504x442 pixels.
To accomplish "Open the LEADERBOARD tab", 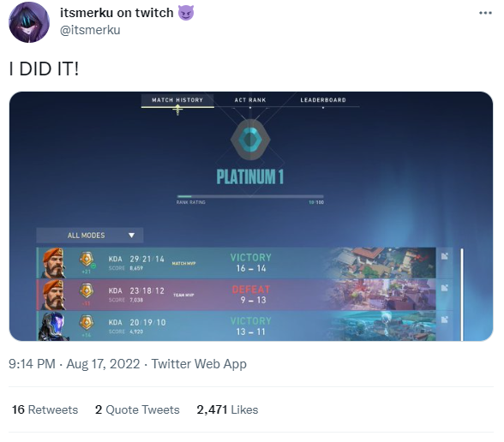I will (x=323, y=100).
